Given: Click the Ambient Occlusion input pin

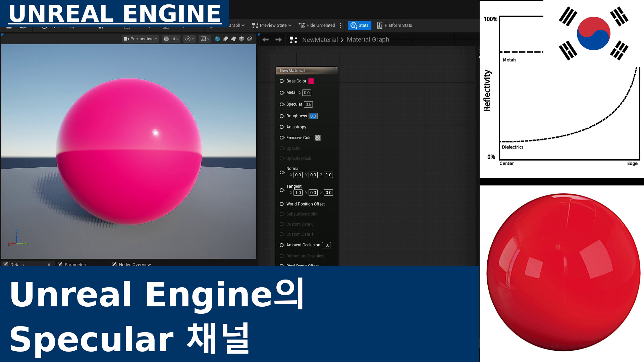Looking at the screenshot, I should (282, 245).
